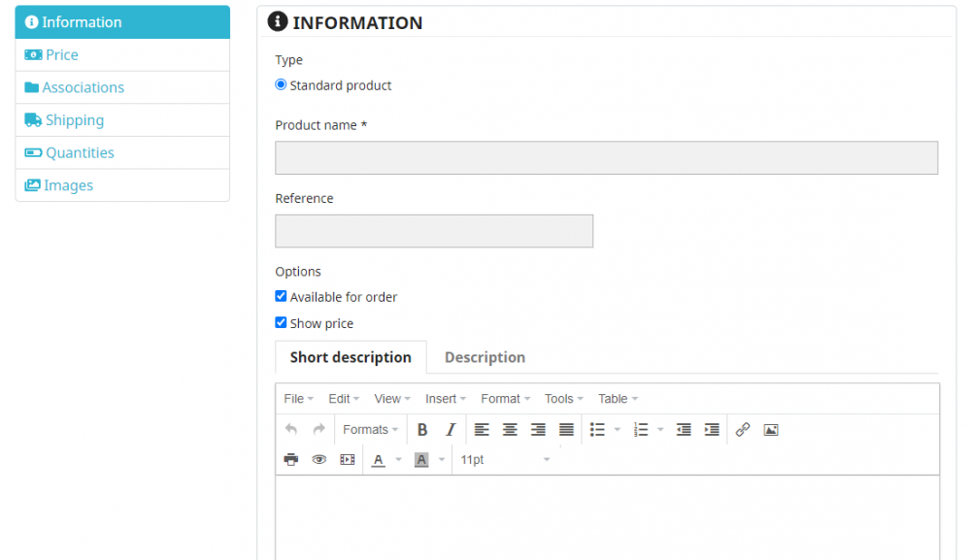Viewport: 971px width, 560px height.
Task: Toggle the Show price checkbox
Action: 282,323
